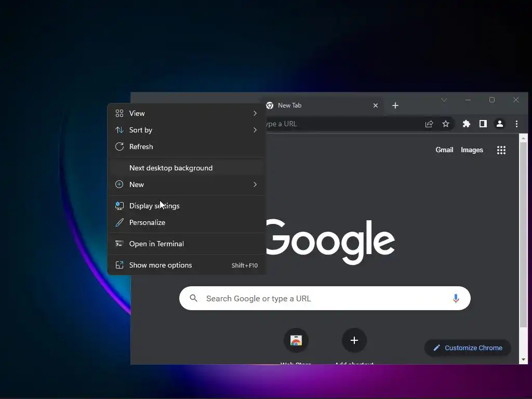Click the Add shortcut plus button
Viewport: 532px width, 399px height.
tap(354, 340)
